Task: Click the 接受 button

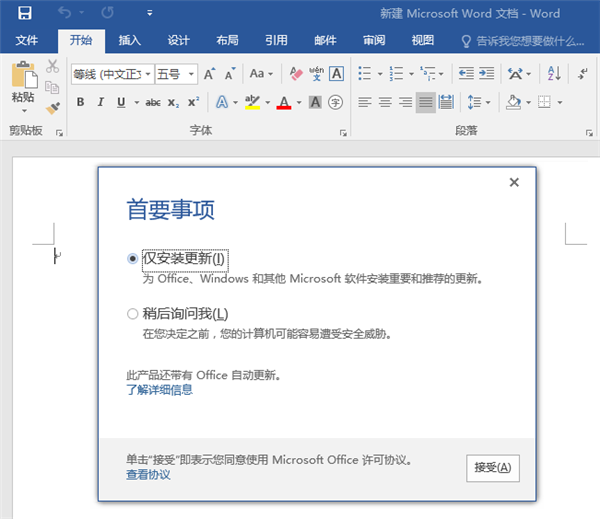Action: pos(492,467)
